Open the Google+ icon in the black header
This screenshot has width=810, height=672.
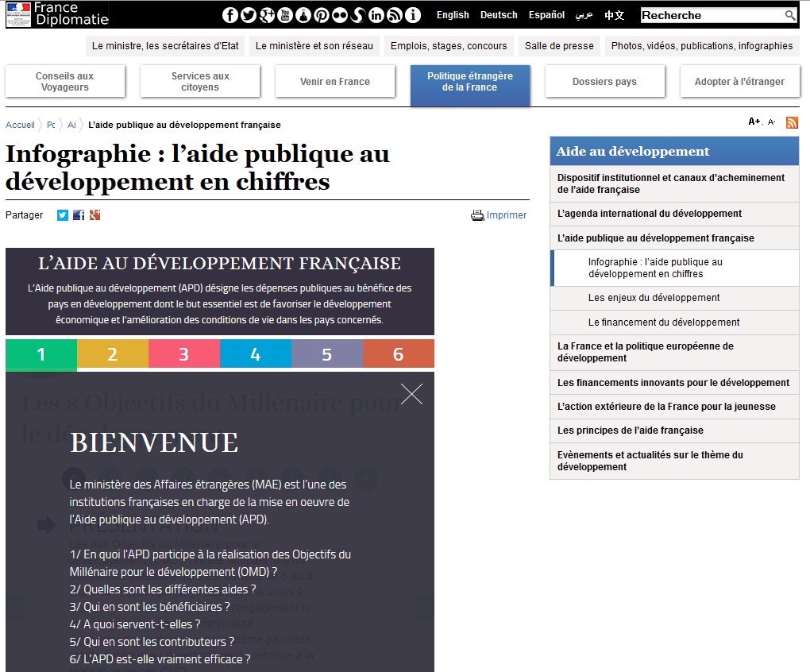[267, 15]
